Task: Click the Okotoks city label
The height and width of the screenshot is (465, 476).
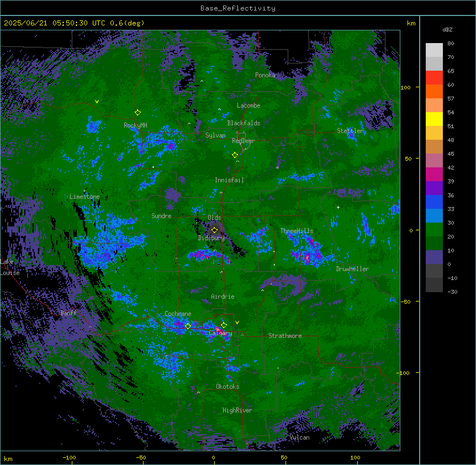Action: click(x=228, y=387)
